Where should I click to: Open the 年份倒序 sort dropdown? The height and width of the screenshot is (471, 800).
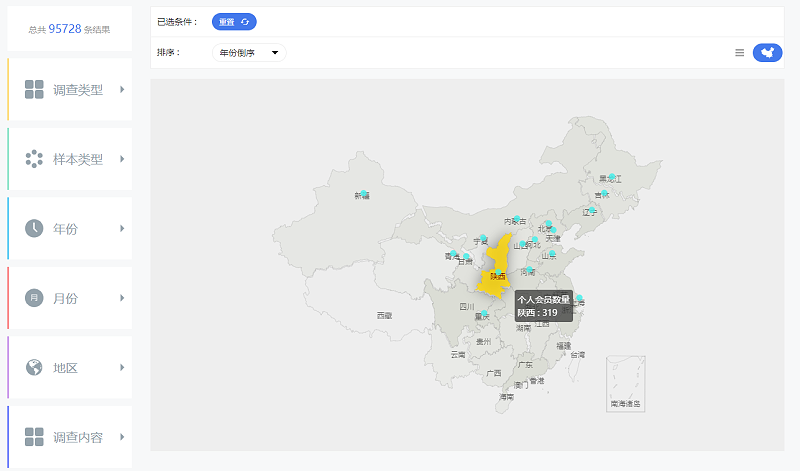coord(249,53)
